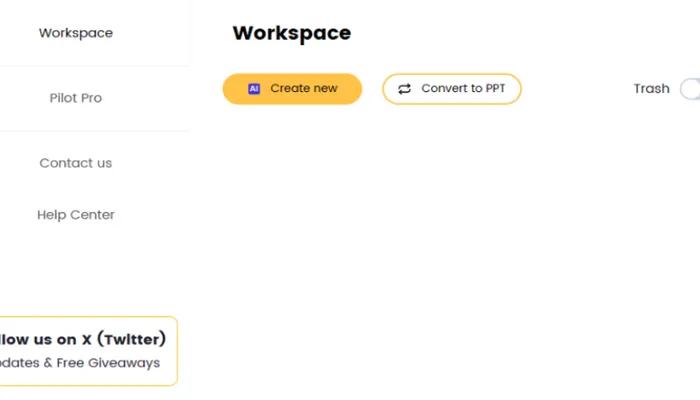The image size is (700, 400).
Task: Click the Workspace page heading
Action: click(291, 33)
